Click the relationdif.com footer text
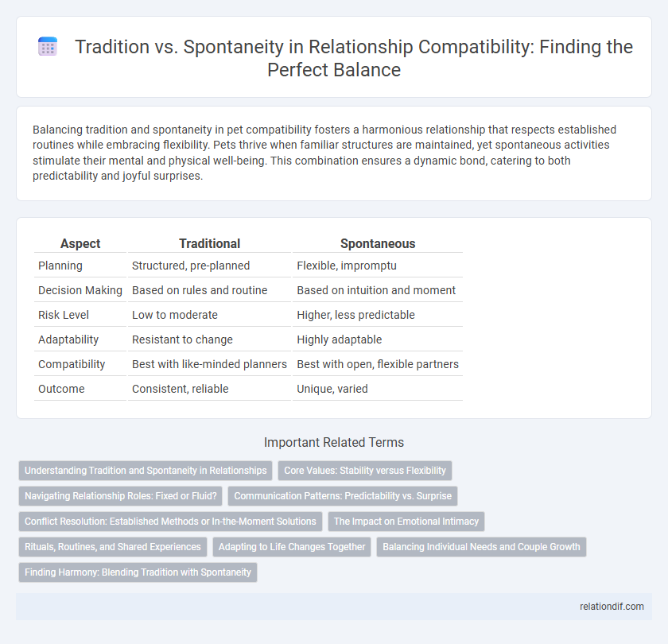 612,607
